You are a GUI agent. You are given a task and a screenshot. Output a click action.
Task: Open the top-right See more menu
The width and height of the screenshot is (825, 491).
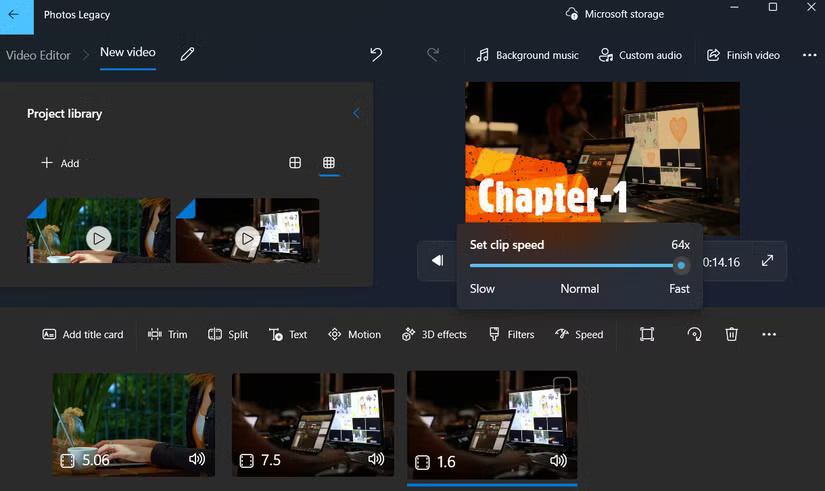(x=809, y=55)
